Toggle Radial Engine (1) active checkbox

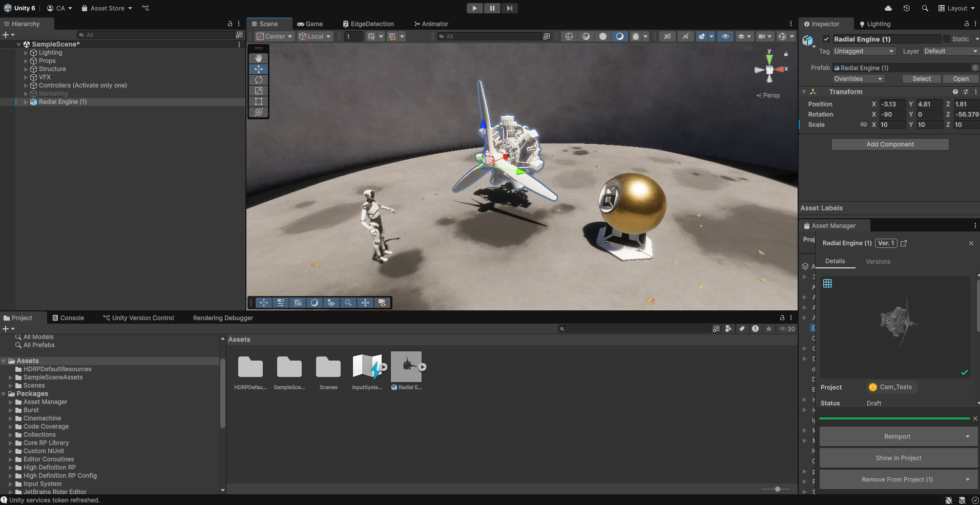click(x=826, y=39)
